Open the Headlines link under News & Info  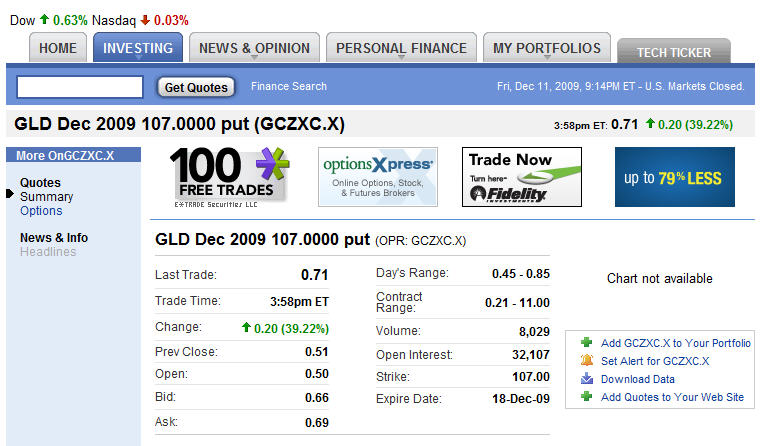48,252
